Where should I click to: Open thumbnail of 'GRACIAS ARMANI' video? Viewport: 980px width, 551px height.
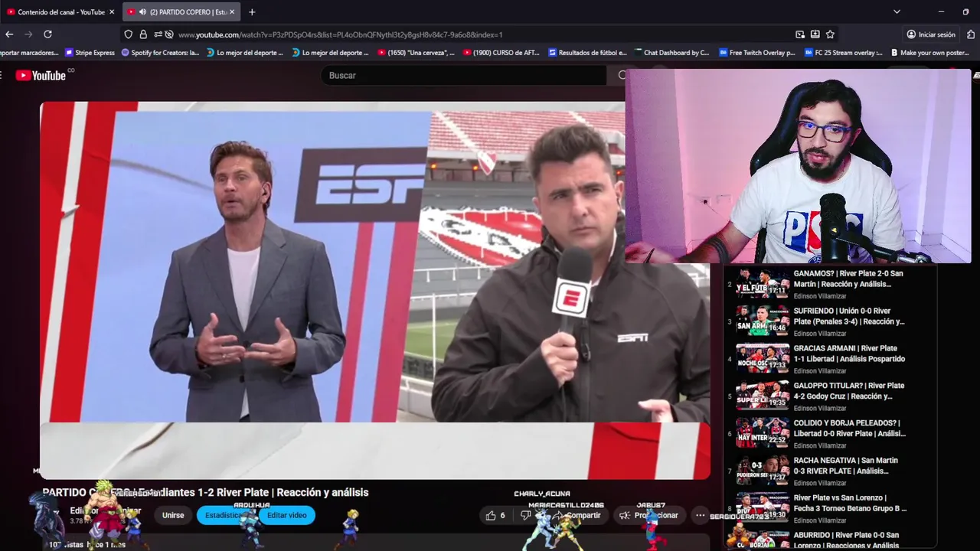point(763,358)
